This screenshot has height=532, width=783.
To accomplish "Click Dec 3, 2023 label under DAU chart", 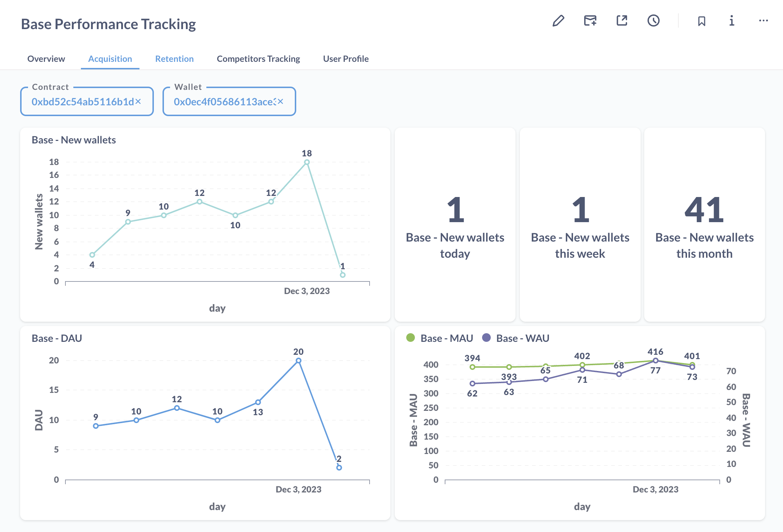I will [x=298, y=489].
